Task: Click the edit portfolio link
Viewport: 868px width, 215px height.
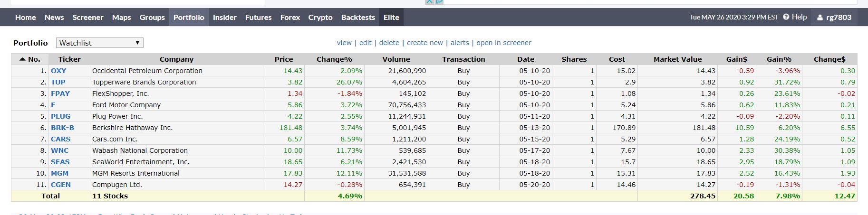Action: [365, 43]
